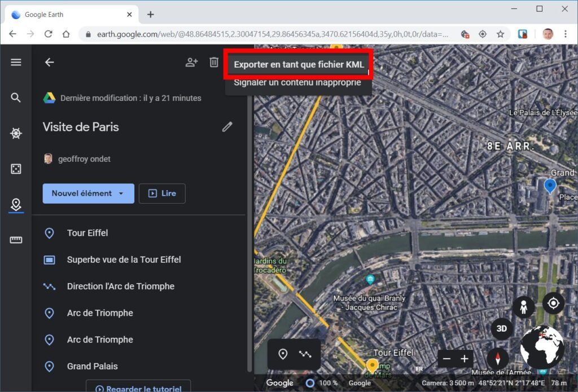Screen dimensions: 578x392
Task: Click owner name geoffroy ondet
Action: tap(84, 159)
